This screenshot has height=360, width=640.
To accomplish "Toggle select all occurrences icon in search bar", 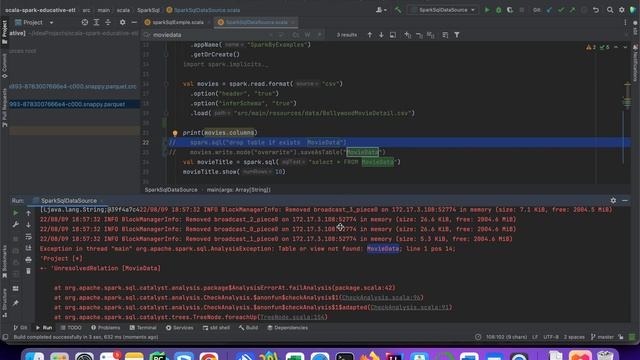I will pos(431,35).
